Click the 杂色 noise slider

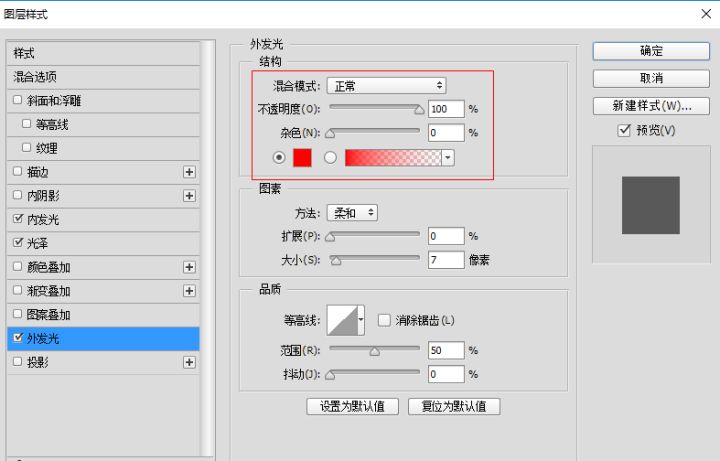tap(374, 132)
